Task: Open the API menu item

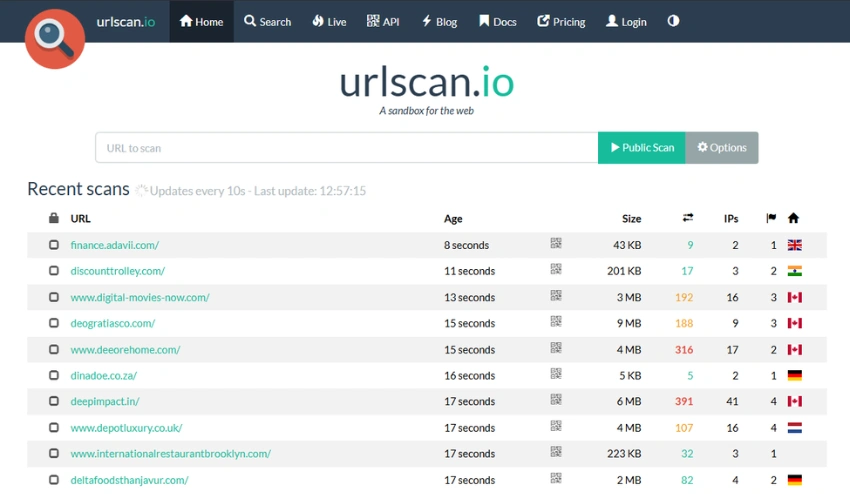Action: [383, 22]
